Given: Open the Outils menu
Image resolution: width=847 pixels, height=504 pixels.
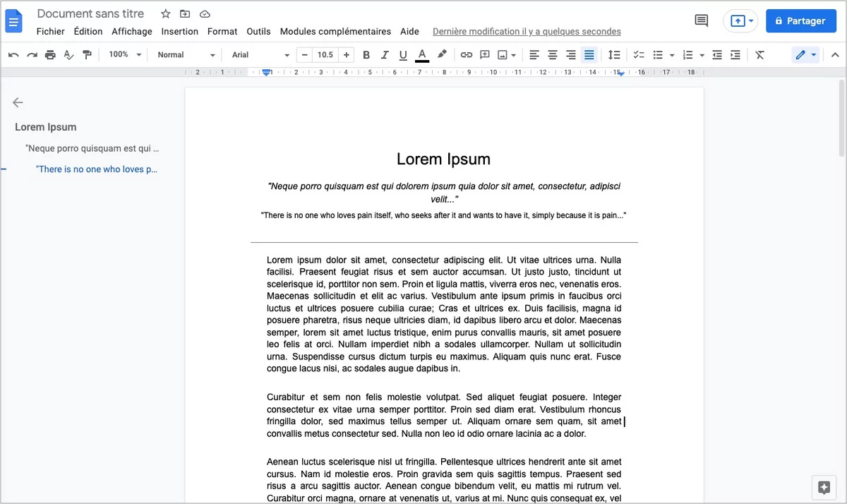Looking at the screenshot, I should (x=259, y=31).
